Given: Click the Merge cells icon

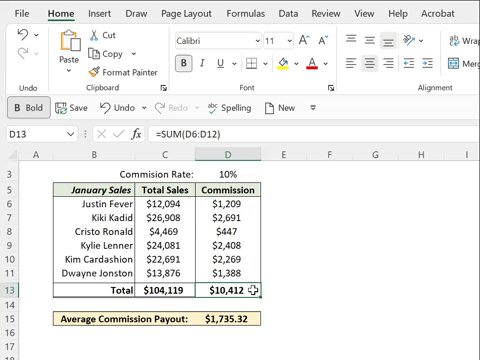Looking at the screenshot, I should tap(453, 63).
